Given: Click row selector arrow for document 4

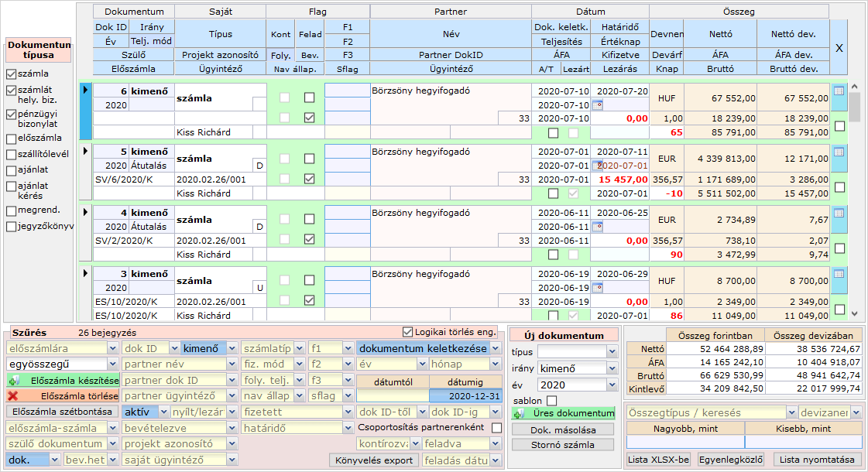Looking at the screenshot, I should (x=84, y=212).
